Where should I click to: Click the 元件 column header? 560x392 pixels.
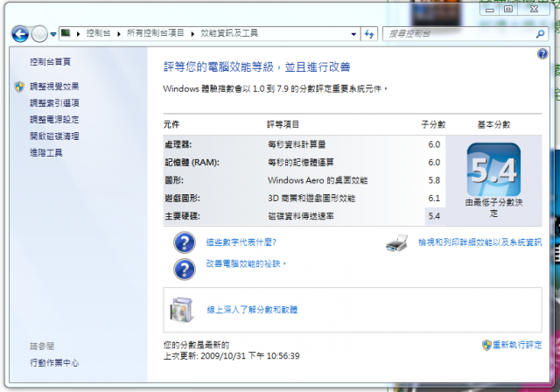(171, 124)
